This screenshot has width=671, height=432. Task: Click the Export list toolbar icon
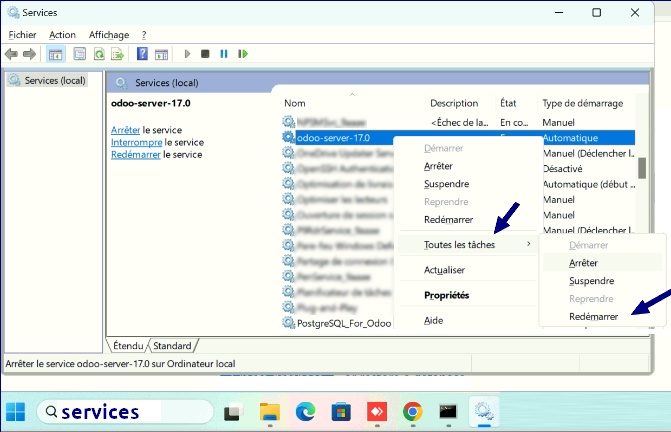pos(117,54)
